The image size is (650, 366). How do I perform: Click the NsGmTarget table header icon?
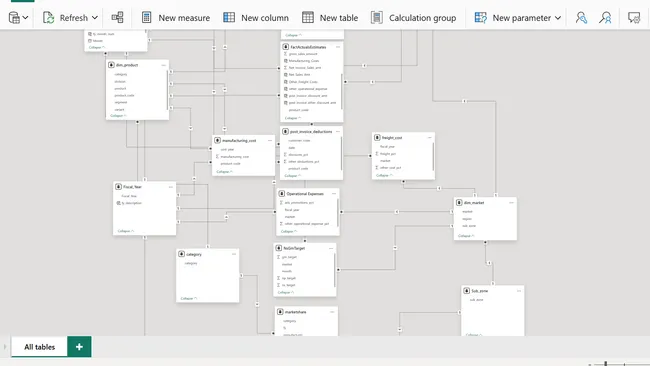[279, 248]
